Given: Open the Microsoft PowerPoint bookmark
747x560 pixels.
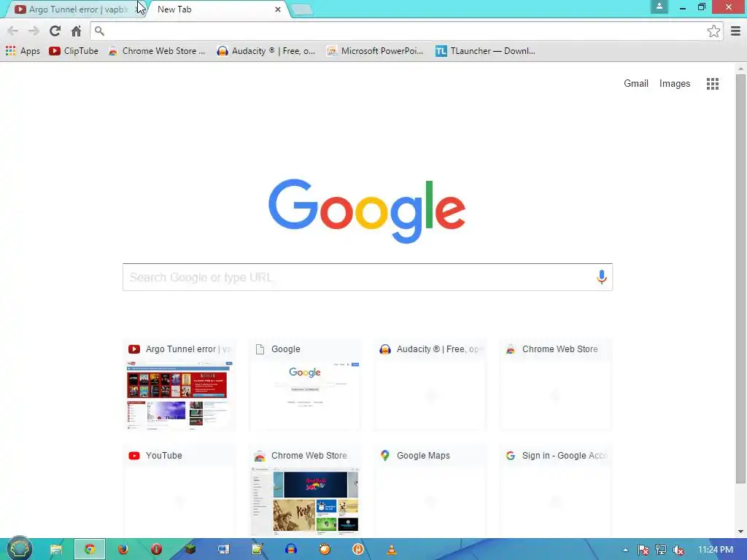Looking at the screenshot, I should click(375, 51).
